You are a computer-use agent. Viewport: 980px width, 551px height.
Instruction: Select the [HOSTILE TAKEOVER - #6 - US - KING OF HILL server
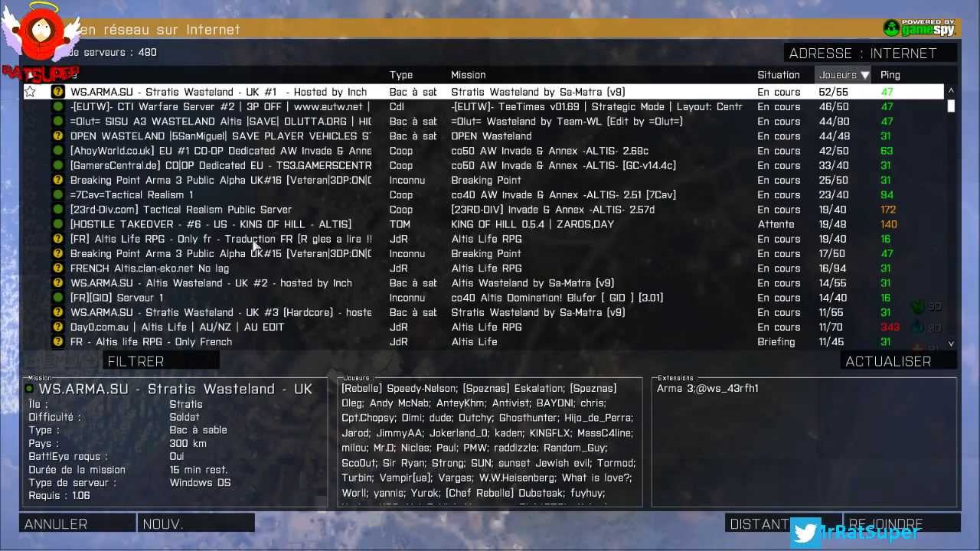211,224
